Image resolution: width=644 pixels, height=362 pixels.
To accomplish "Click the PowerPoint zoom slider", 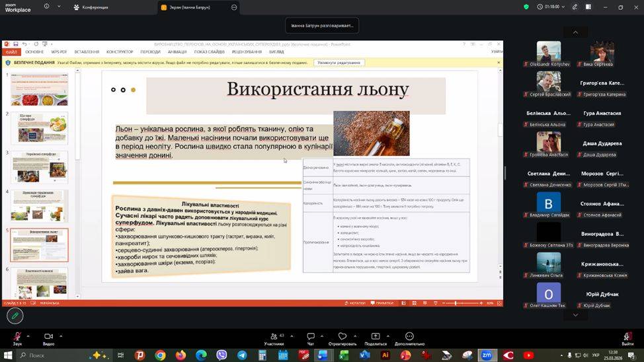I will (x=456, y=303).
